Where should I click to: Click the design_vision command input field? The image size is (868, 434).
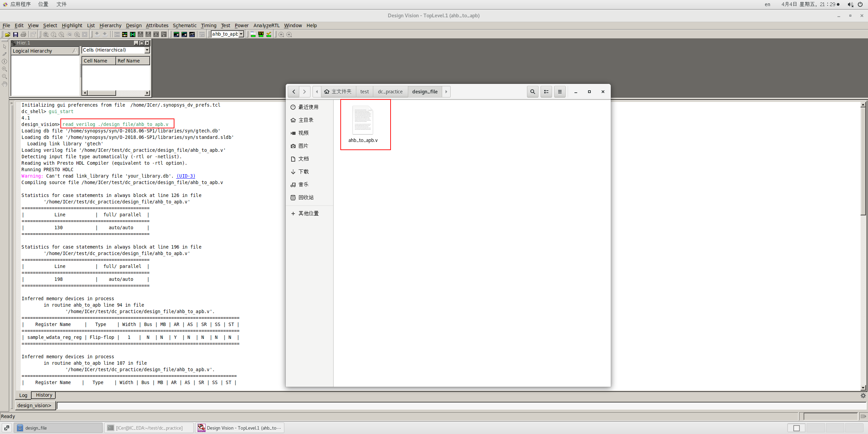[441, 405]
